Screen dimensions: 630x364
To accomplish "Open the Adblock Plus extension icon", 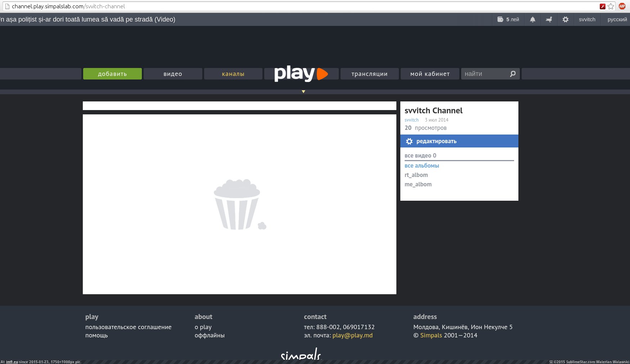I will click(x=622, y=6).
